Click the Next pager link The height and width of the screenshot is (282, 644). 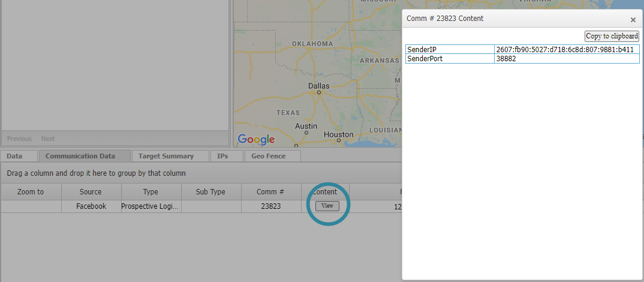coord(48,139)
